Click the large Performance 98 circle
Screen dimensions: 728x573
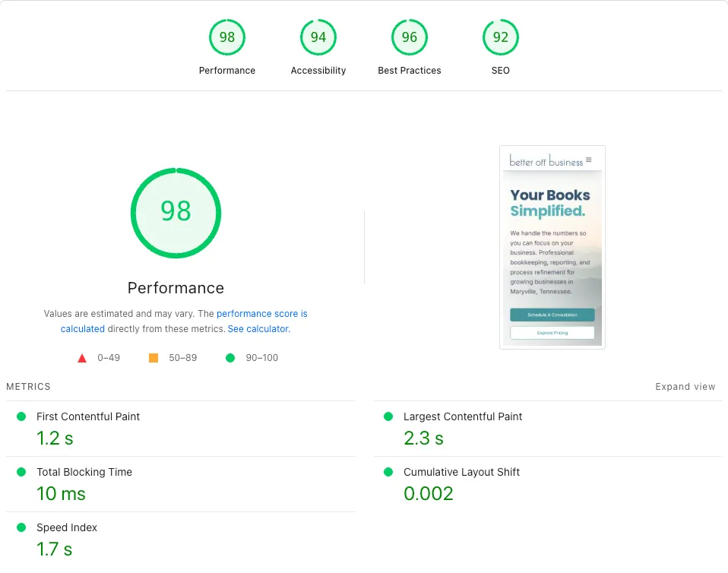(x=176, y=213)
